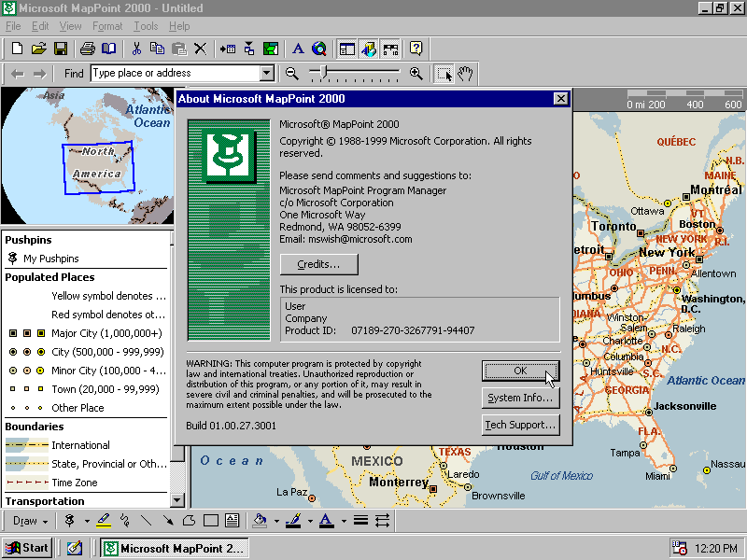Select the Scribble drawing tool
The height and width of the screenshot is (560, 747).
tap(125, 521)
